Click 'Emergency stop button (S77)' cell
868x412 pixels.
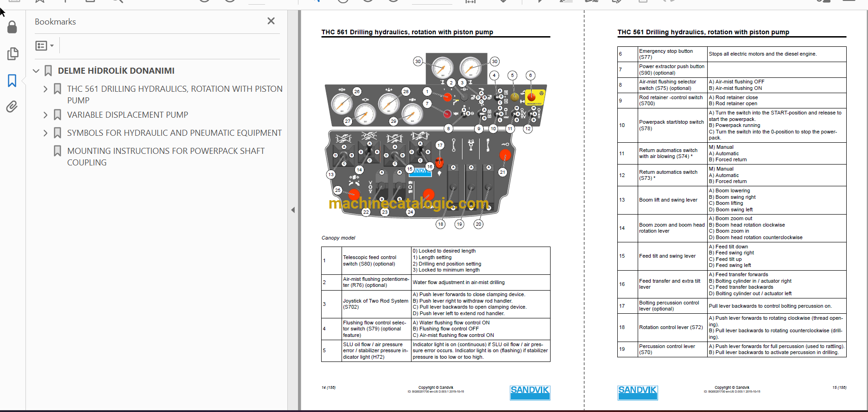coord(672,54)
